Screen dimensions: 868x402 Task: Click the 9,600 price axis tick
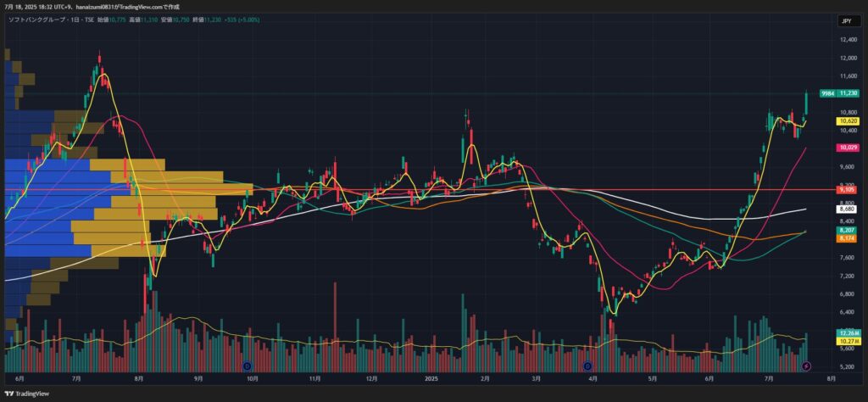[x=847, y=167]
